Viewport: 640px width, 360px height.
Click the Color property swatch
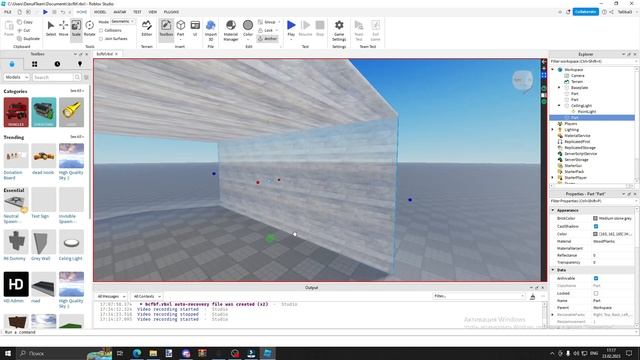[x=595, y=234]
